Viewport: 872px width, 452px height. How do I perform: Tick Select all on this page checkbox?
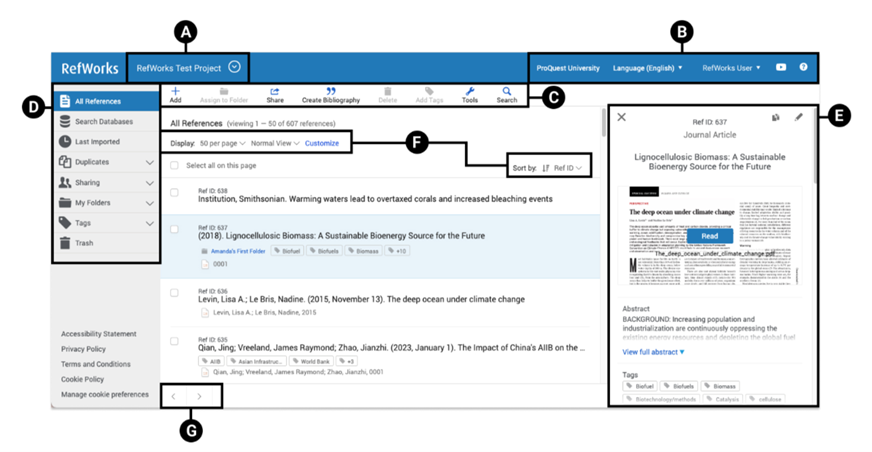click(x=174, y=166)
